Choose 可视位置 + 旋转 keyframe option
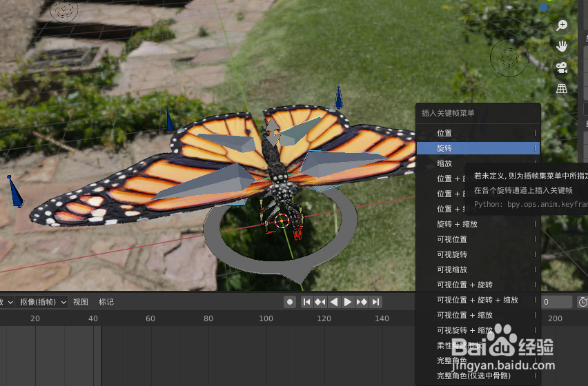 [478, 285]
